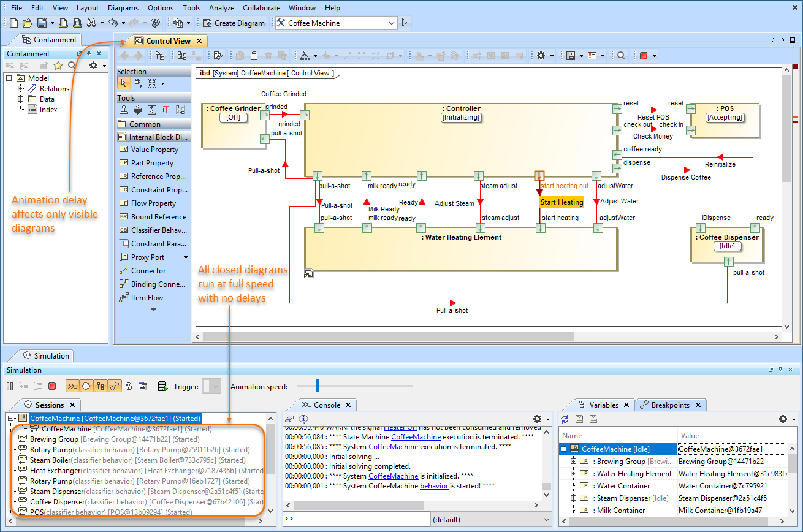Viewport: 803px width, 532px height.
Task: Open the behavior link in console output
Action: click(433, 486)
